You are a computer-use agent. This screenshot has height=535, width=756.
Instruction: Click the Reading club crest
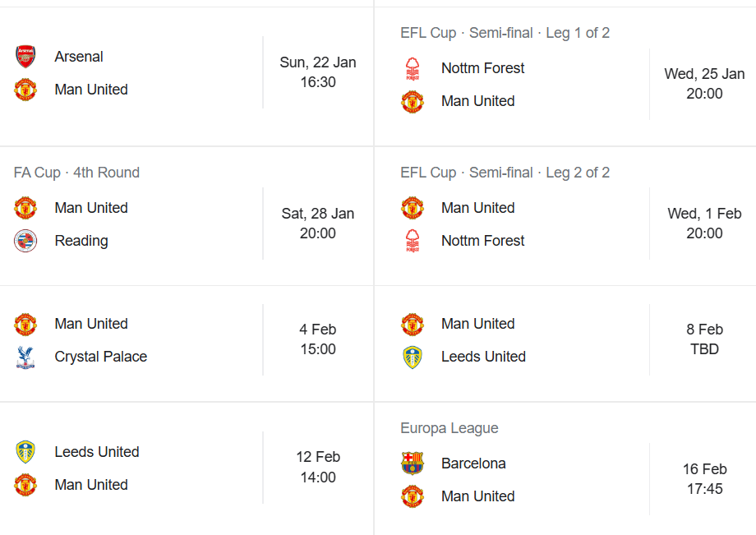pos(25,241)
